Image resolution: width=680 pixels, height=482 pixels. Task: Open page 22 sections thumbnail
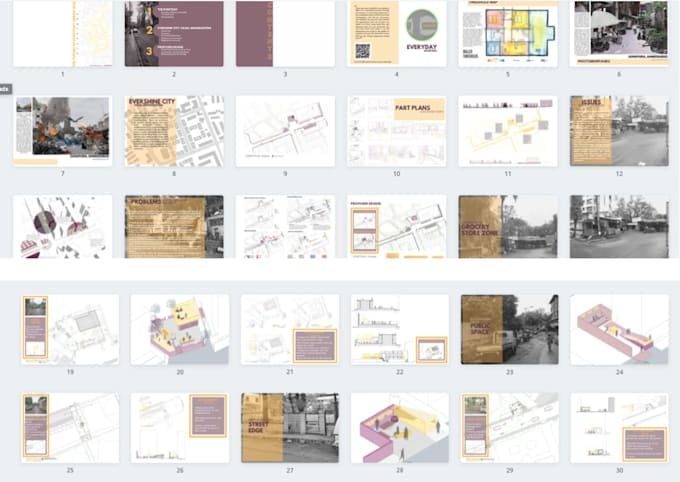(399, 329)
